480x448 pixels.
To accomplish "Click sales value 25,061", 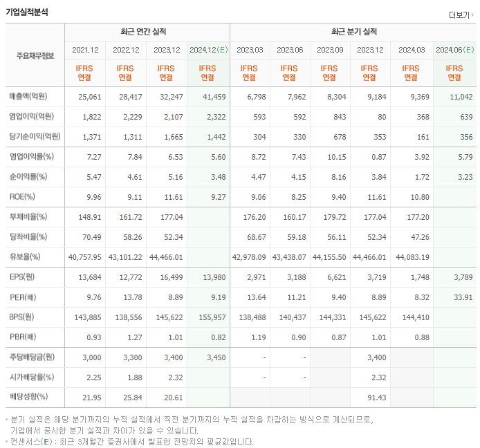I will pyautogui.click(x=90, y=97).
